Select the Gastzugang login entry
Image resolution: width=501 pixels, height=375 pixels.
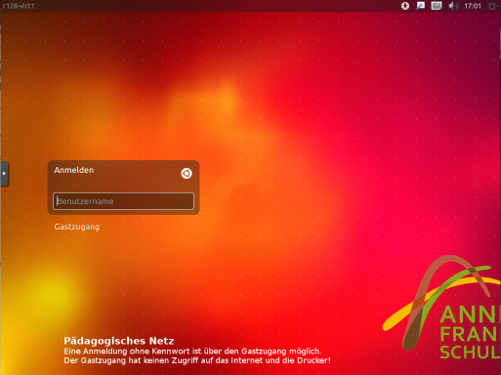click(77, 227)
